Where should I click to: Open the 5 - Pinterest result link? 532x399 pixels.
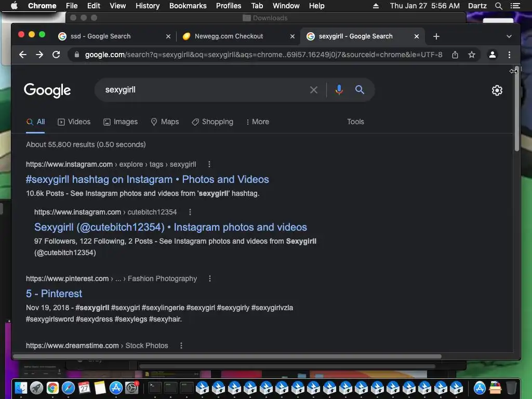54,294
